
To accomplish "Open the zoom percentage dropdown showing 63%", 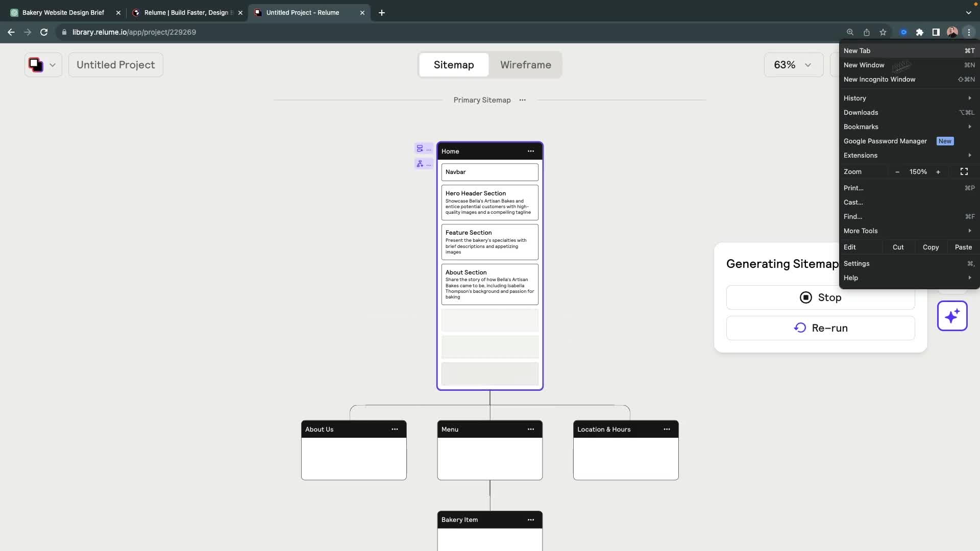I will click(x=794, y=65).
